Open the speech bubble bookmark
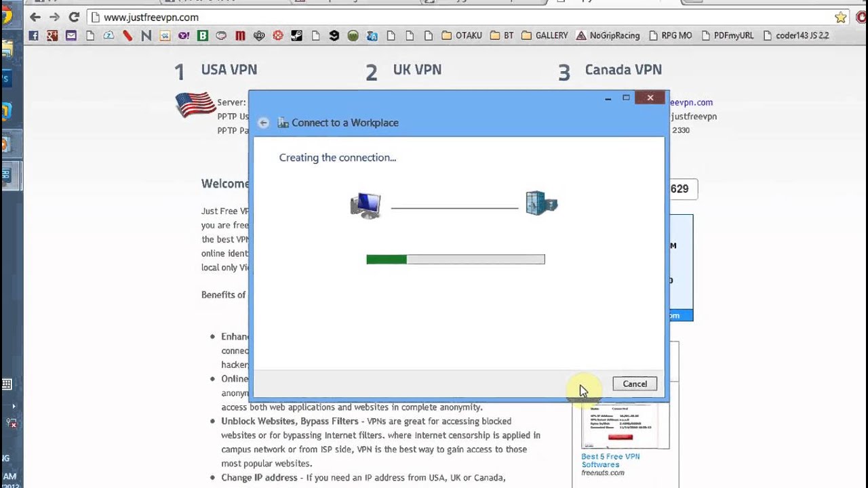This screenshot has width=868, height=488. (221, 35)
